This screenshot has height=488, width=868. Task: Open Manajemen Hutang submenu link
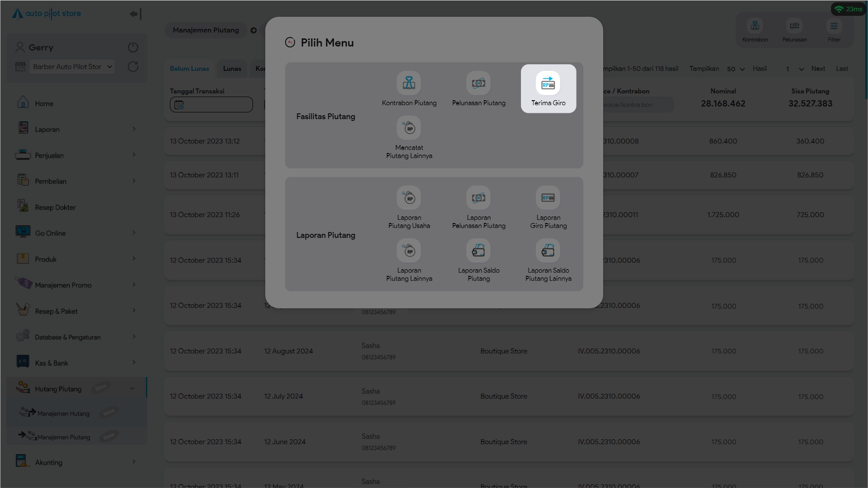coord(63,414)
